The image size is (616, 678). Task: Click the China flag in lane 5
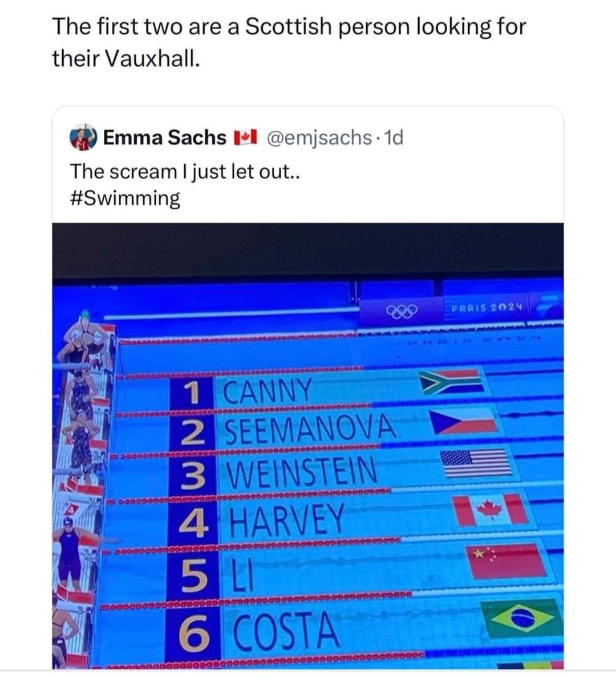504,559
